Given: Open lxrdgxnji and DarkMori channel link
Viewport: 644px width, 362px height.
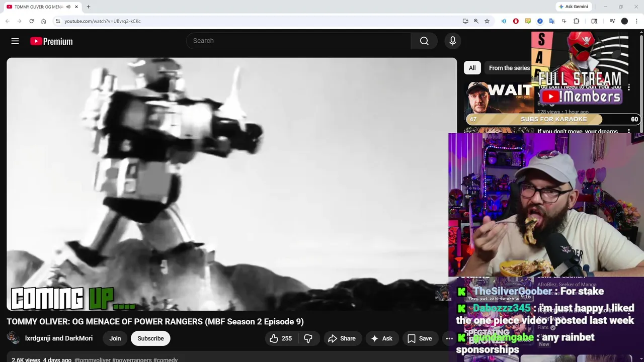Looking at the screenshot, I should pyautogui.click(x=59, y=338).
